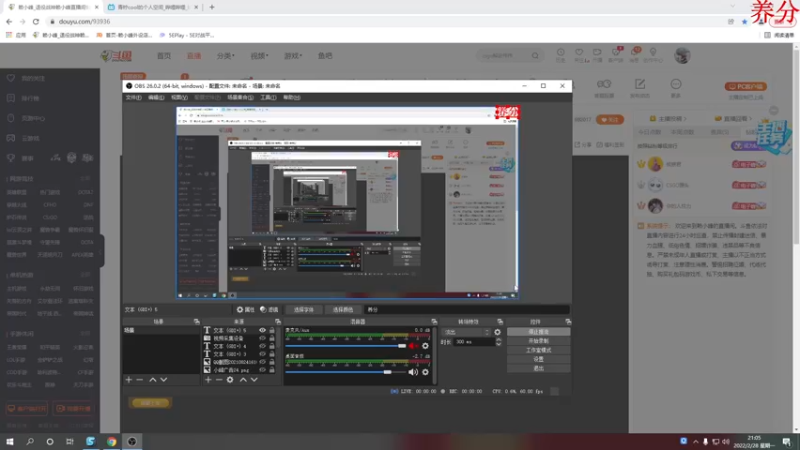Toggle visibility of 文本 (GDI+) 3 source

click(262, 354)
